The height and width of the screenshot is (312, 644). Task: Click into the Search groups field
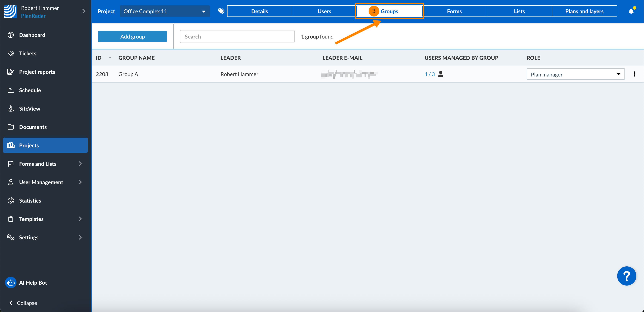click(237, 36)
